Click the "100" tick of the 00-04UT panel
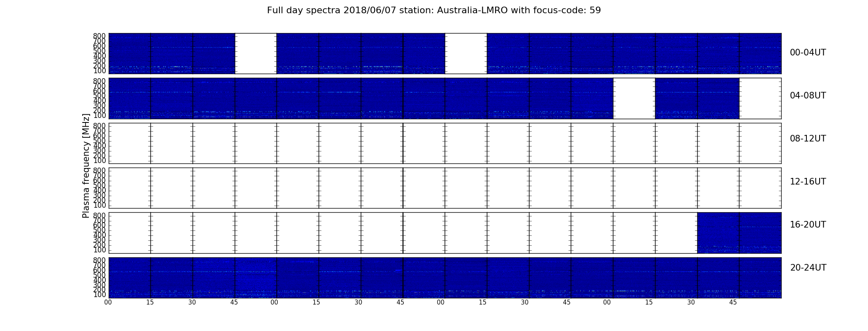Viewport: 868px width, 331px height. point(99,71)
